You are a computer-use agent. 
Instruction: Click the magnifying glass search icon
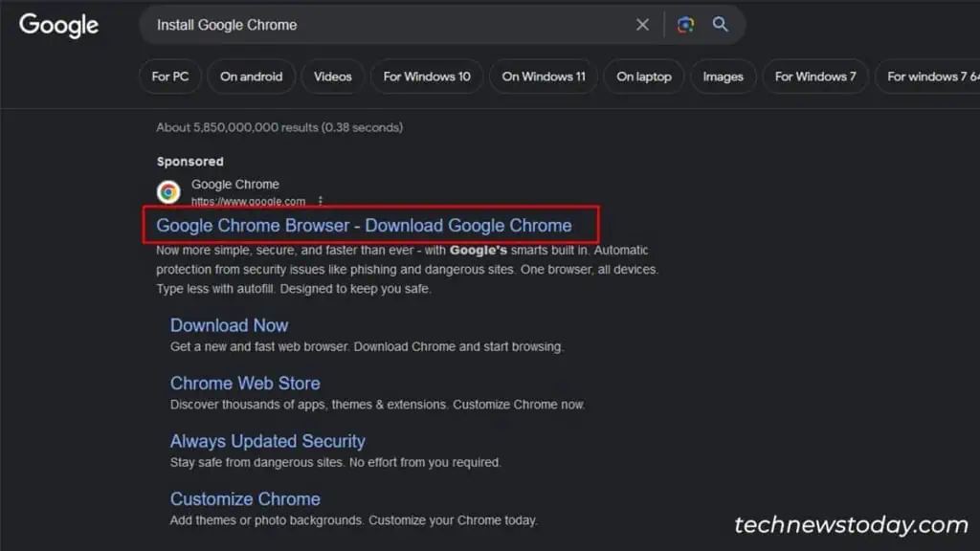tap(720, 24)
